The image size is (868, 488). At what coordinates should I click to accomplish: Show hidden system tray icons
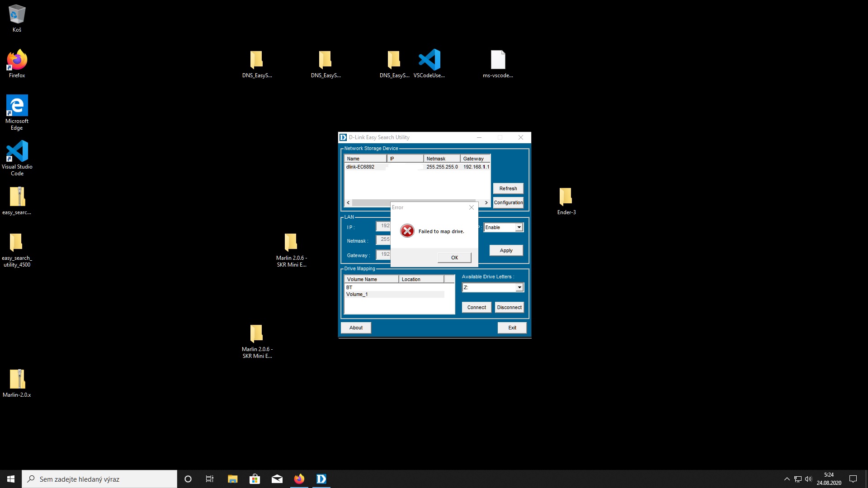pos(787,479)
